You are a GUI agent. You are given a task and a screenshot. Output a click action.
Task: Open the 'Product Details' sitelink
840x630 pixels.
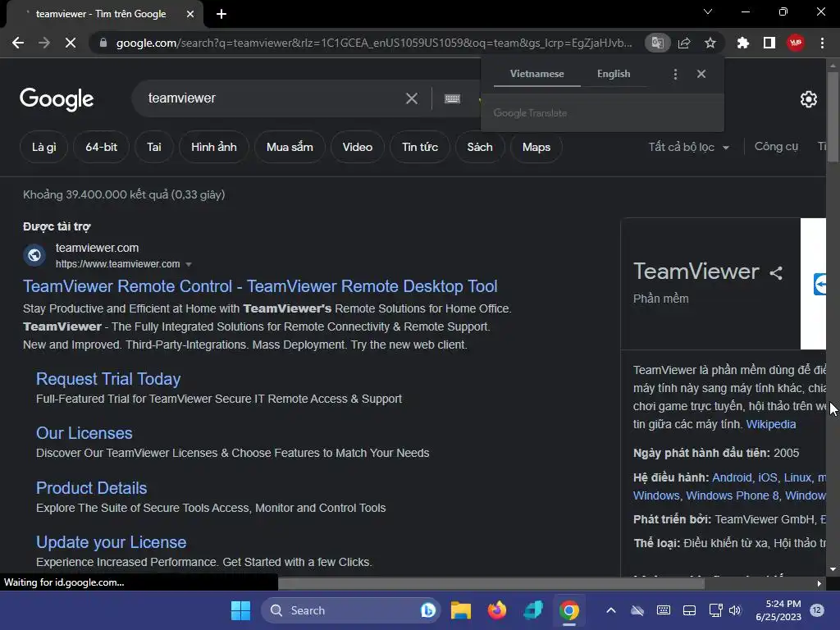(92, 488)
